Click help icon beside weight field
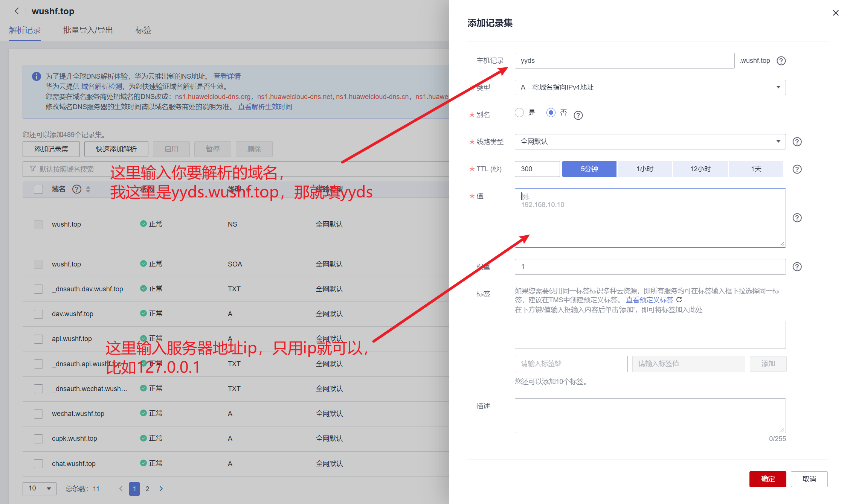This screenshot has height=504, width=850. click(797, 266)
